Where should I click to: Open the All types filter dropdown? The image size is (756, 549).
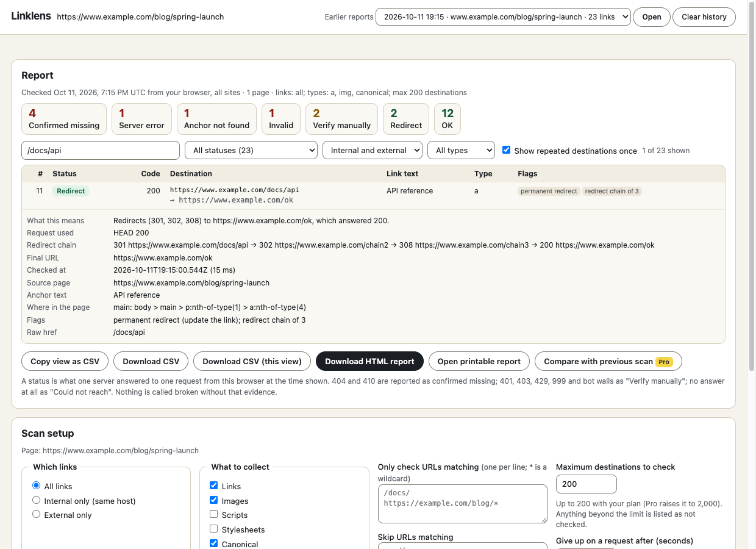(x=461, y=150)
